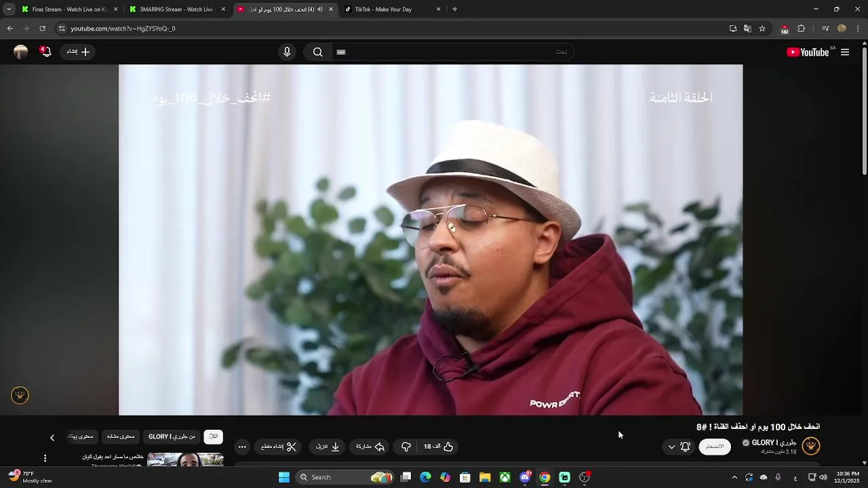Close the TikTok tab
The height and width of the screenshot is (488, 868).
coord(438,9)
